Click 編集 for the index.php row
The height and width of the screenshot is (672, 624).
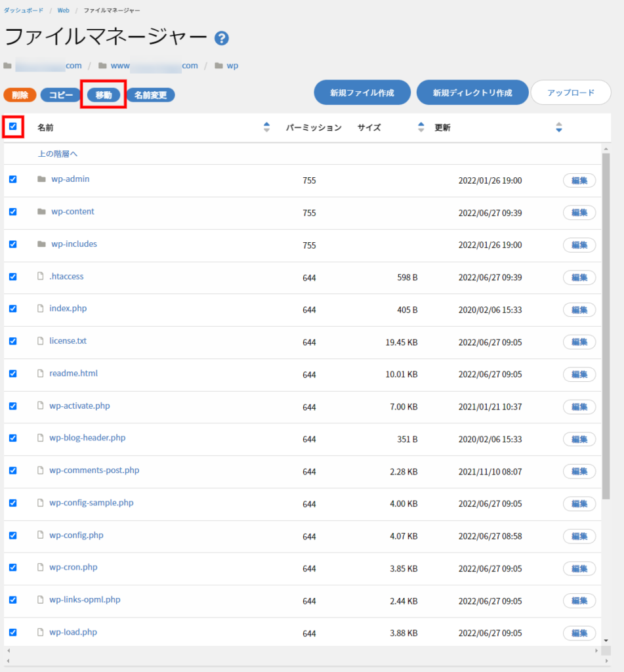(579, 310)
